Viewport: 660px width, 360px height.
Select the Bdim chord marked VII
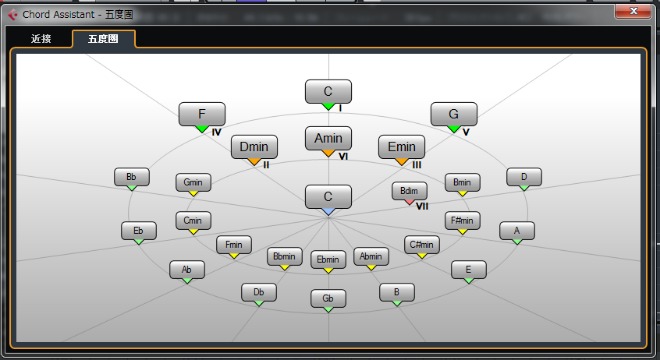coord(410,191)
